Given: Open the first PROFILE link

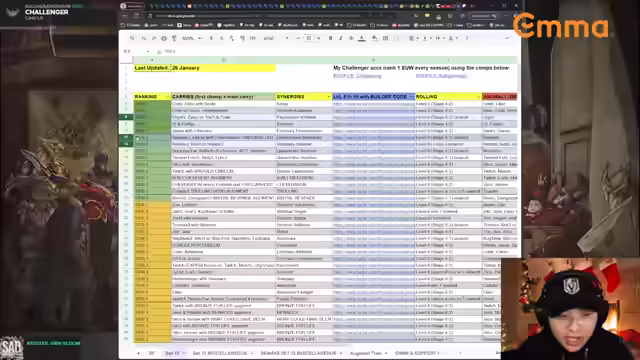Looking at the screenshot, I should 357,76.
